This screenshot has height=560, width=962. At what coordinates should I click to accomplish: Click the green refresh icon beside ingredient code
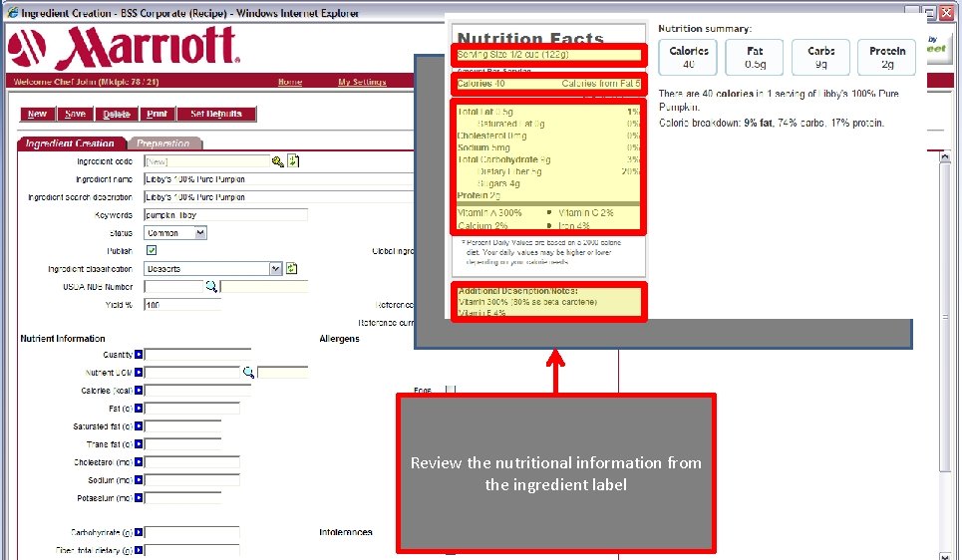click(293, 160)
